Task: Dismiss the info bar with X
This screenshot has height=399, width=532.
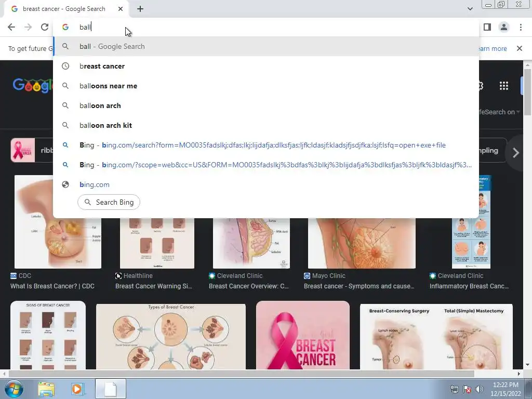Action: (x=519, y=48)
